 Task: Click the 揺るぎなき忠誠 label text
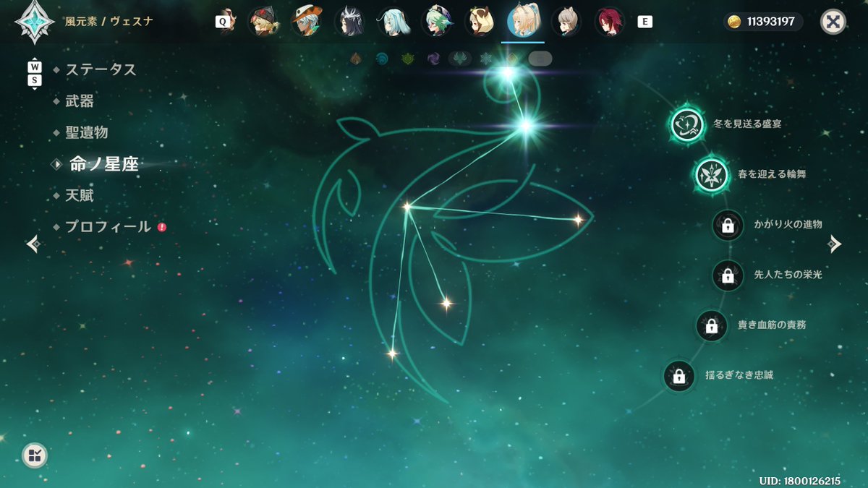[x=739, y=375]
